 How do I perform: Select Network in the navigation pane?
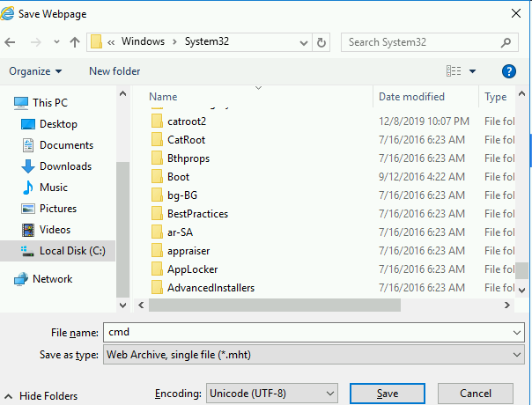[x=52, y=279]
